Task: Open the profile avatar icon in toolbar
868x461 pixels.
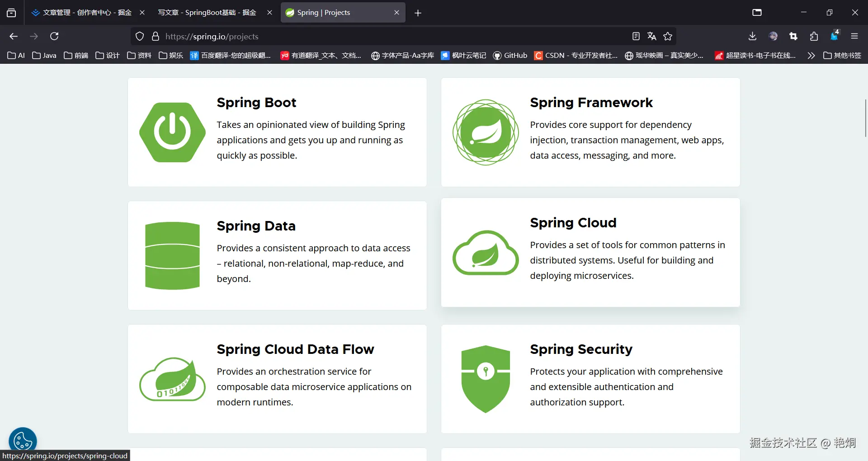Action: (x=773, y=36)
